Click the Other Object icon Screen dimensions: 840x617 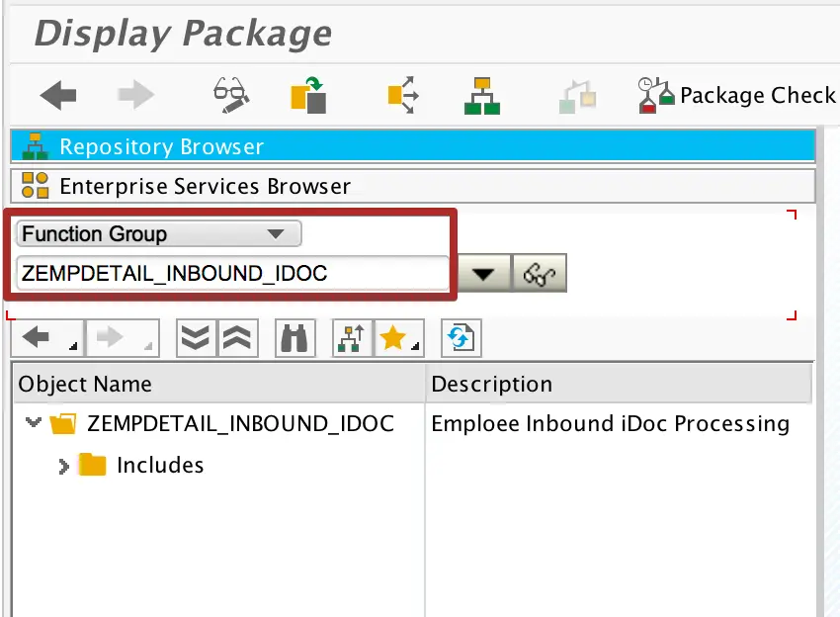[x=308, y=95]
